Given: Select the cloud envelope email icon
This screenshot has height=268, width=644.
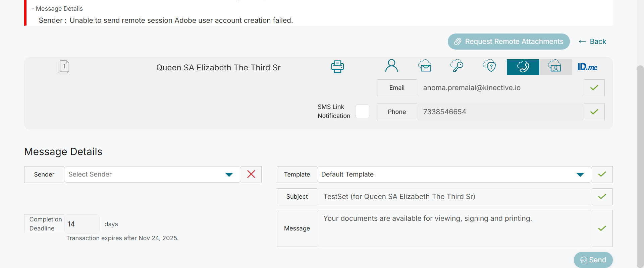Looking at the screenshot, I should pyautogui.click(x=425, y=66).
